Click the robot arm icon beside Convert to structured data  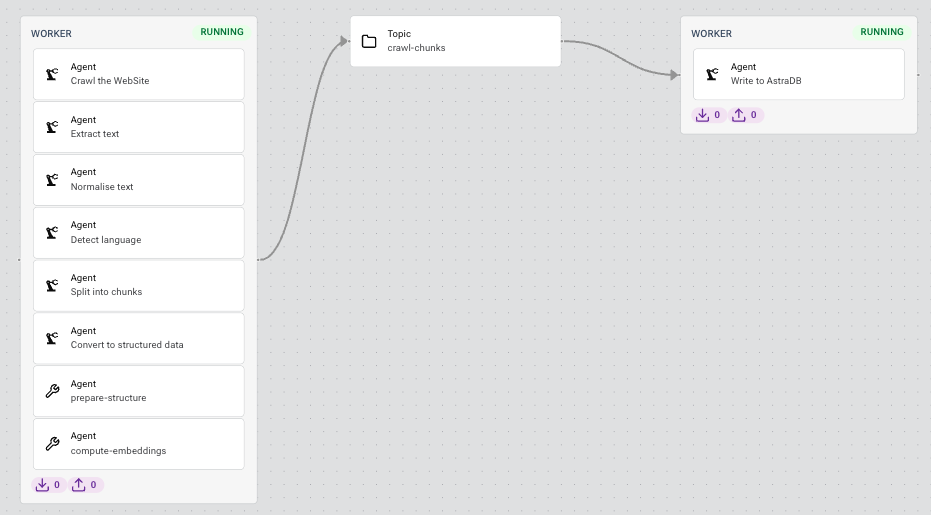[52, 339]
